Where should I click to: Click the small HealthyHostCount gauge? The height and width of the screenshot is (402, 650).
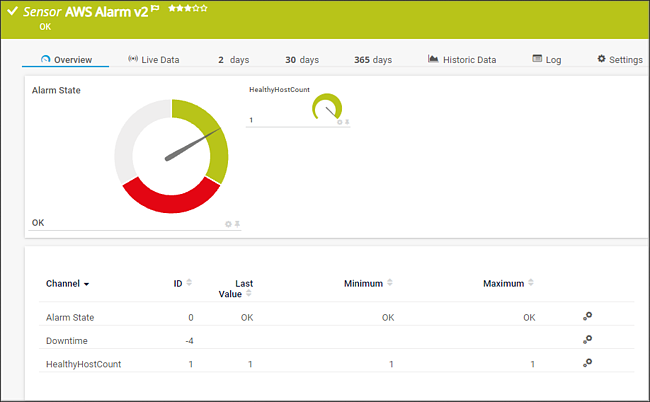point(327,107)
